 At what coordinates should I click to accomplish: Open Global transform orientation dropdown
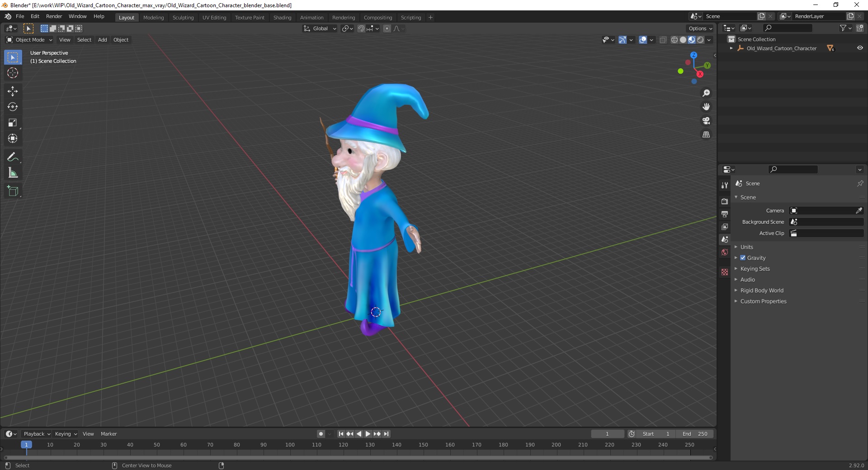320,28
